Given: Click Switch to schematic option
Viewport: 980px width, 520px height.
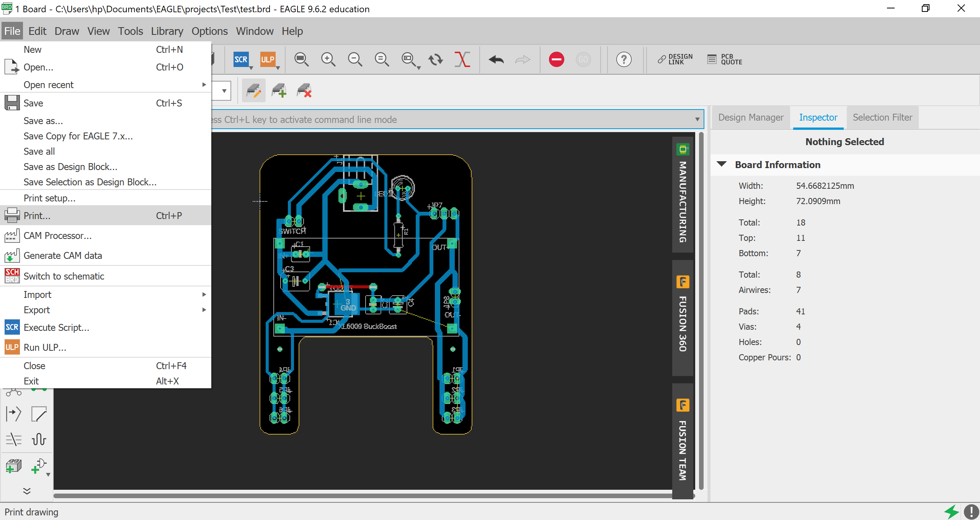Looking at the screenshot, I should pos(64,276).
